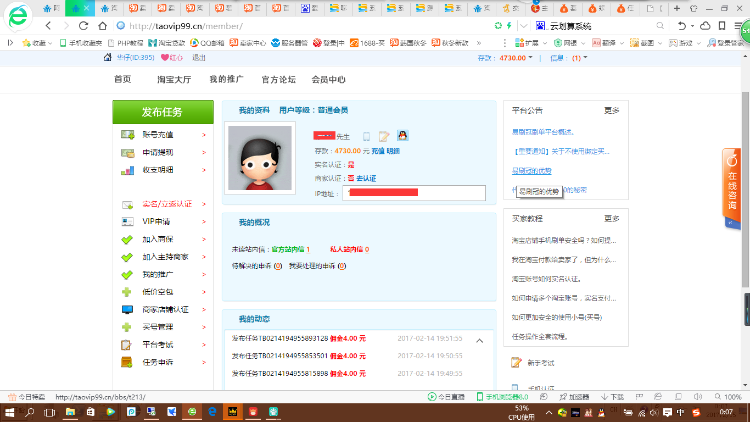750x422 pixels.
Task: Show hidden system tray icons
Action: pyautogui.click(x=549, y=412)
